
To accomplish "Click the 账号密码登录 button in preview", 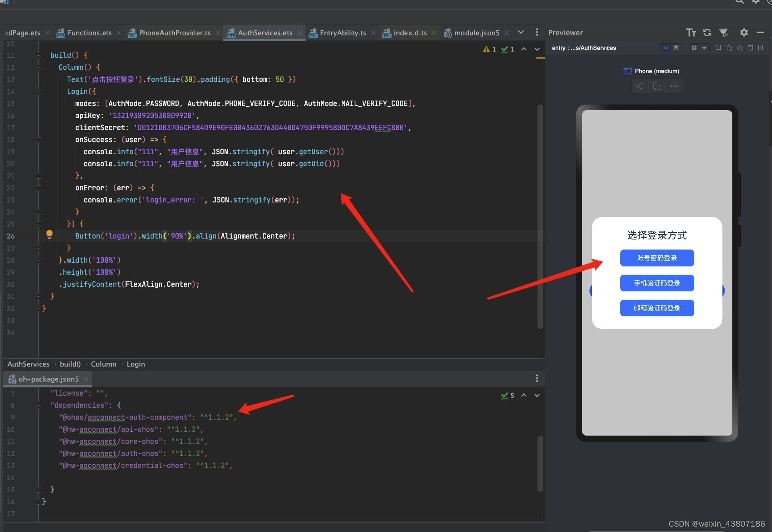I will click(x=657, y=258).
